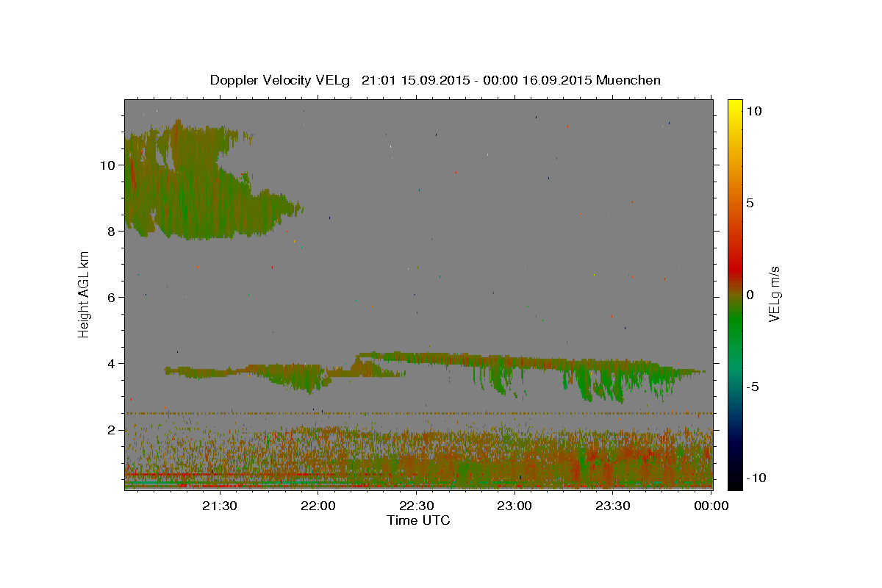
Task: Click the 00:00 time tick label
Action: (x=711, y=506)
